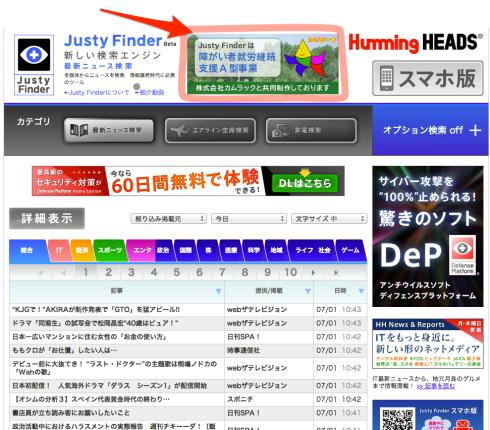Switch to the スポーツ tab
The width and height of the screenshot is (490, 430).
110,250
